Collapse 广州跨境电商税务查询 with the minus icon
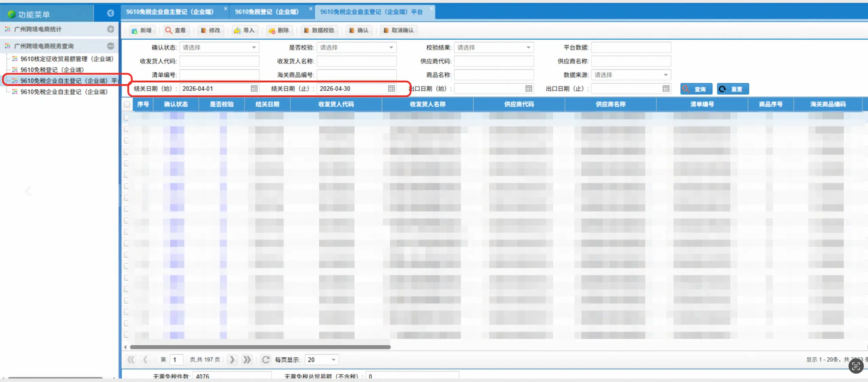Viewport: 868px width, 382px height. pos(111,46)
